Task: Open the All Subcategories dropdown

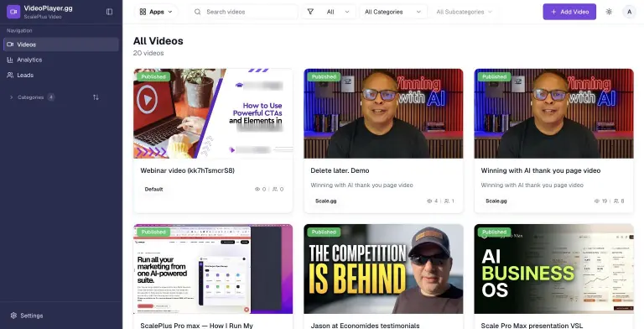Action: click(464, 12)
